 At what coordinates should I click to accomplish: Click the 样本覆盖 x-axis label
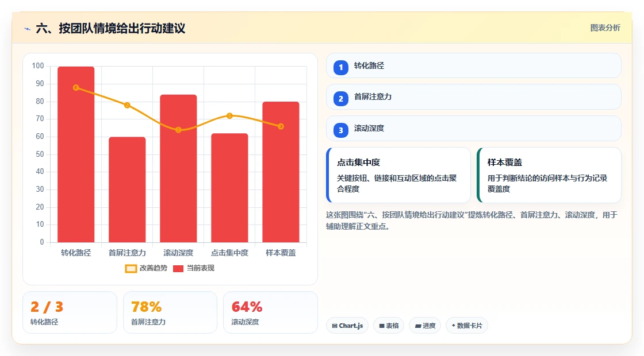pyautogui.click(x=281, y=253)
